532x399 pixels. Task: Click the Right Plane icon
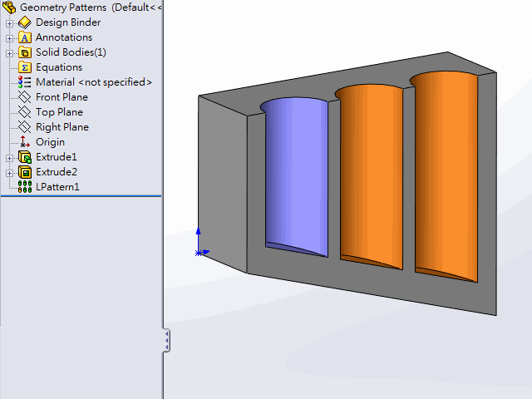pyautogui.click(x=25, y=127)
